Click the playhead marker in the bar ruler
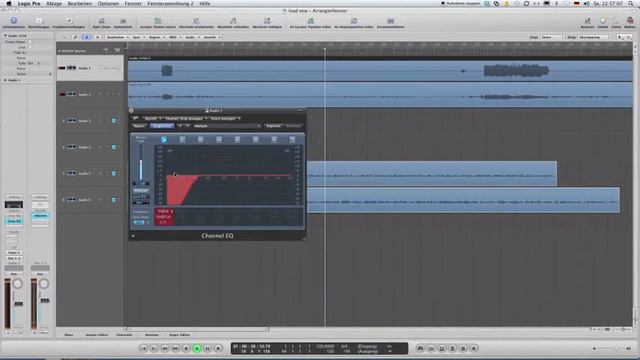This screenshot has height=360, width=640. coord(325,49)
